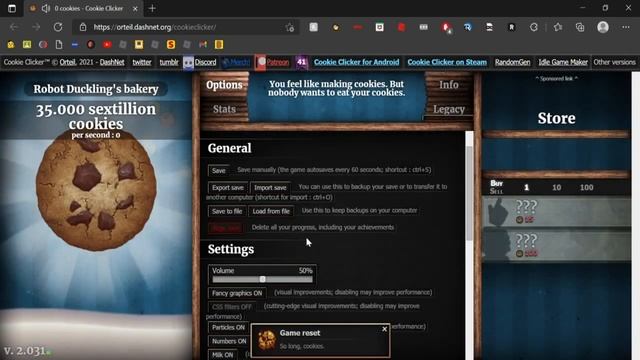
Task: Rename bakery via Robot Duckling's bakery
Action: (96, 89)
